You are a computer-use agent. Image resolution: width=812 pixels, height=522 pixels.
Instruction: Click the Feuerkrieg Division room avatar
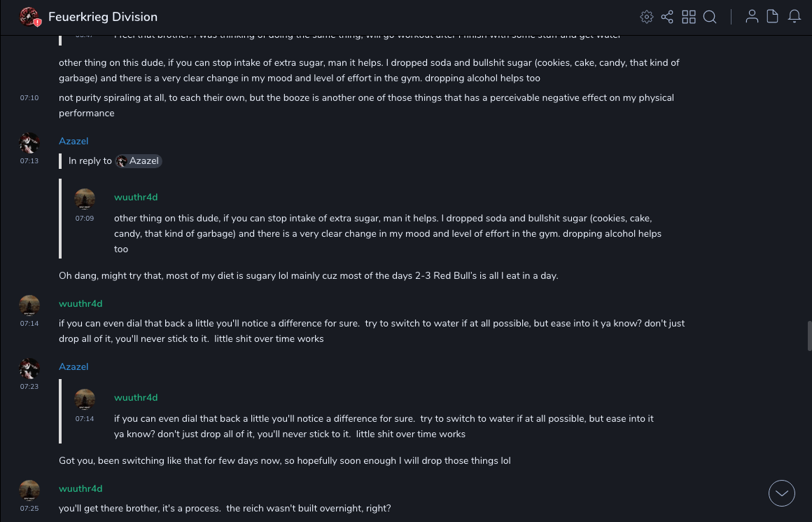point(29,17)
